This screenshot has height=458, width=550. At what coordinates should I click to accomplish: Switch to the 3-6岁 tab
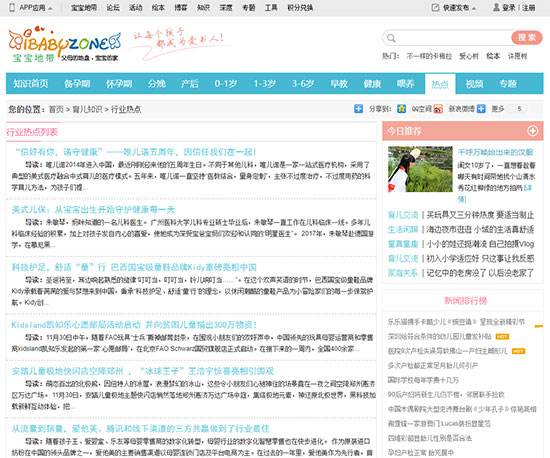click(303, 83)
